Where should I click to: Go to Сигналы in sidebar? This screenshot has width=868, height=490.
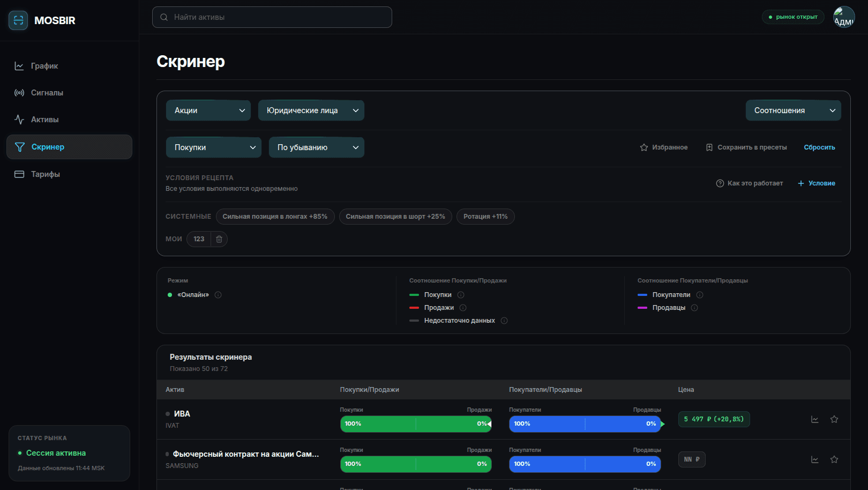[69, 93]
